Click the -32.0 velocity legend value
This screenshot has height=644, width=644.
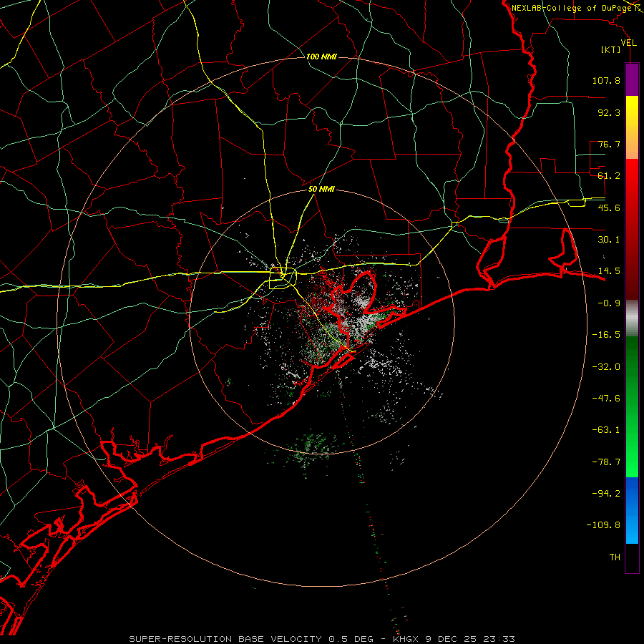coord(606,367)
